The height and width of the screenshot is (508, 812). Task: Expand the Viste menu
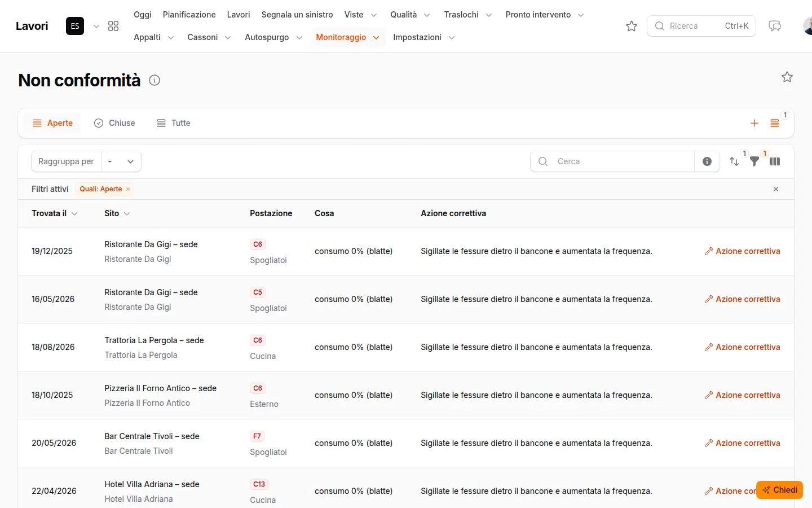[x=361, y=15]
